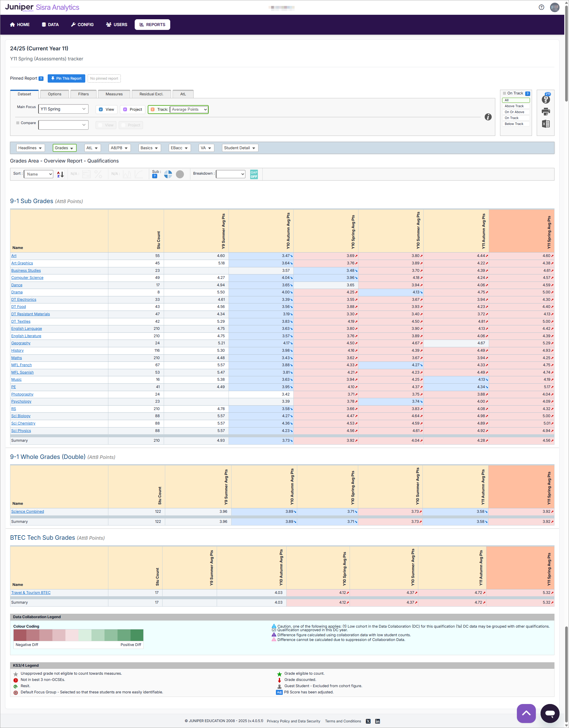
Task: Open the print view
Action: [x=546, y=112]
